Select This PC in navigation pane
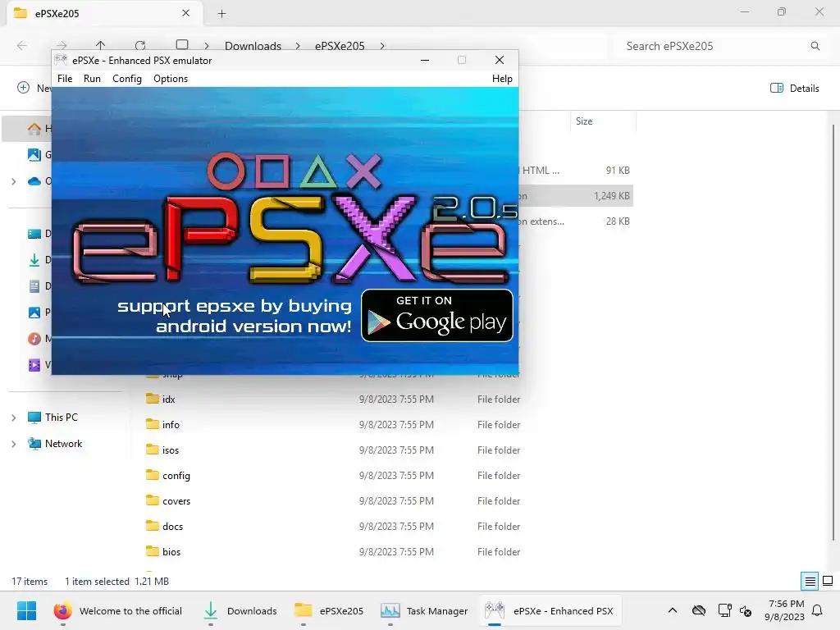This screenshot has height=630, width=840. [61, 418]
